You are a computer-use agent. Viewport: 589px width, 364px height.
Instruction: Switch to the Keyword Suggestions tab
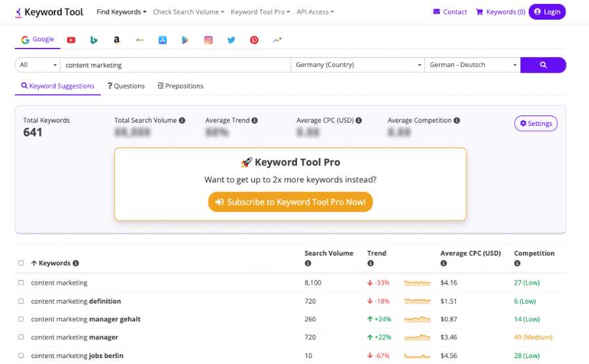click(x=58, y=86)
